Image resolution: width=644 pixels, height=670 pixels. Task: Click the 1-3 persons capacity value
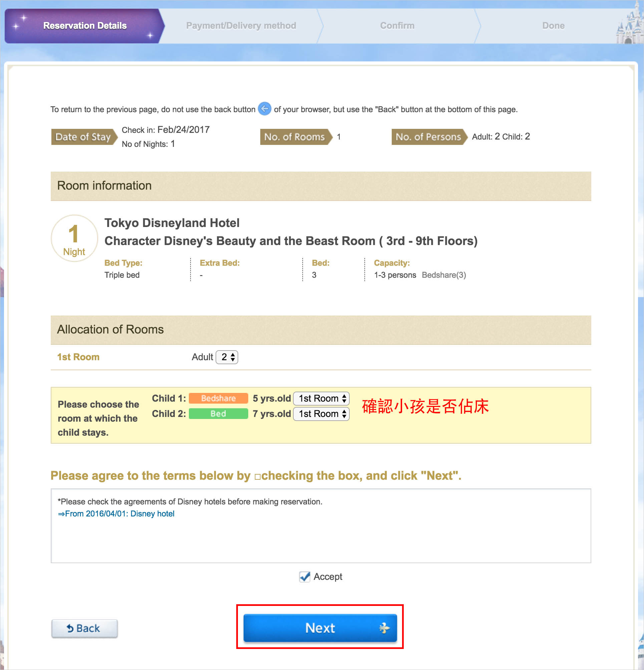[x=395, y=275]
